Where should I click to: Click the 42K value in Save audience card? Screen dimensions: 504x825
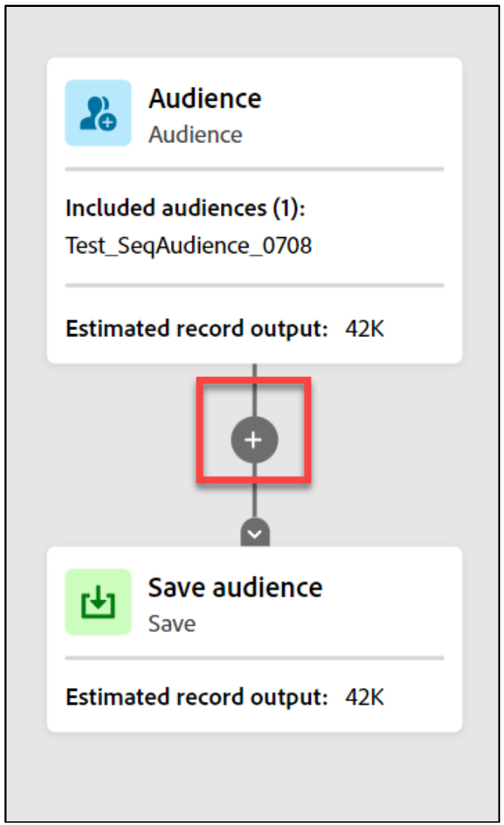[365, 697]
